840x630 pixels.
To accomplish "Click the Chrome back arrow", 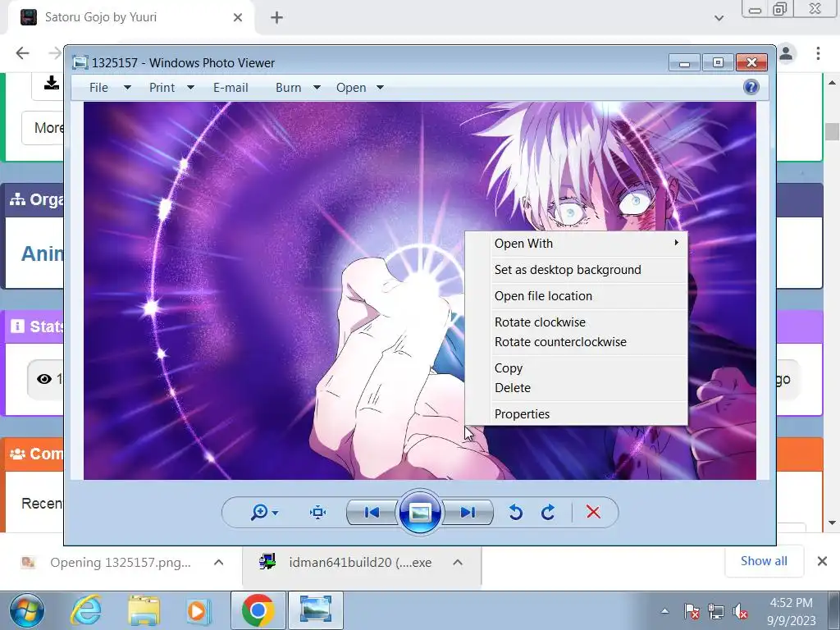I will (22, 53).
